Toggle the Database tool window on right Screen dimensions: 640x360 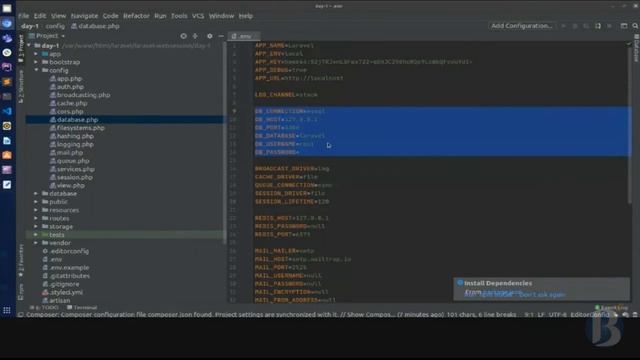636,49
